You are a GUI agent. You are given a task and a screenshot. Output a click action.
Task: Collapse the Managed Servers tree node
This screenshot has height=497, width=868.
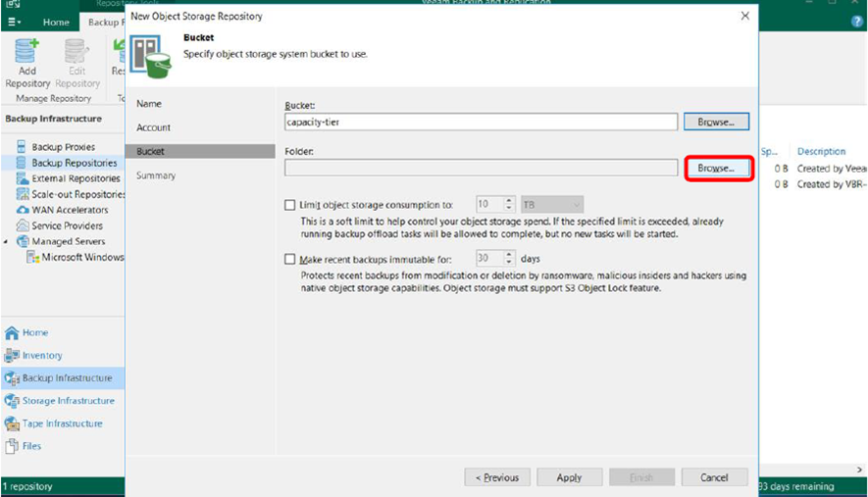[x=6, y=242]
